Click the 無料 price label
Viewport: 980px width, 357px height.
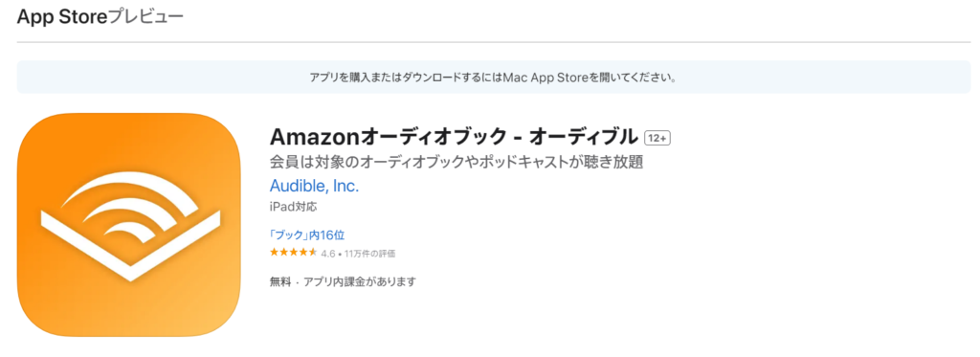280,282
